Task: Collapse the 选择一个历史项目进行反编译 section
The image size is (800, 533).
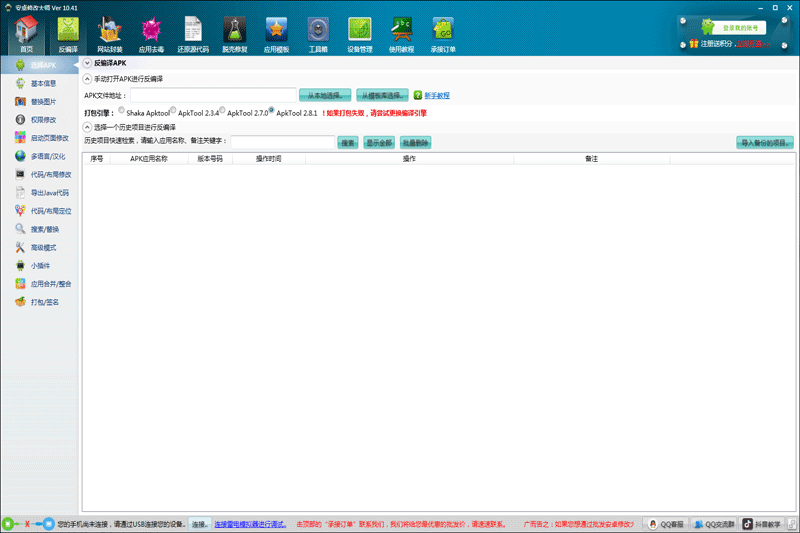Action: [x=87, y=127]
